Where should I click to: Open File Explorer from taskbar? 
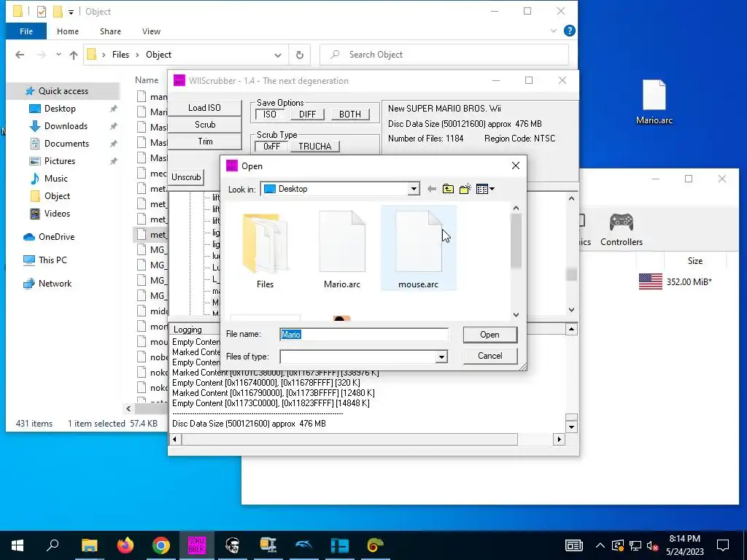tap(89, 545)
